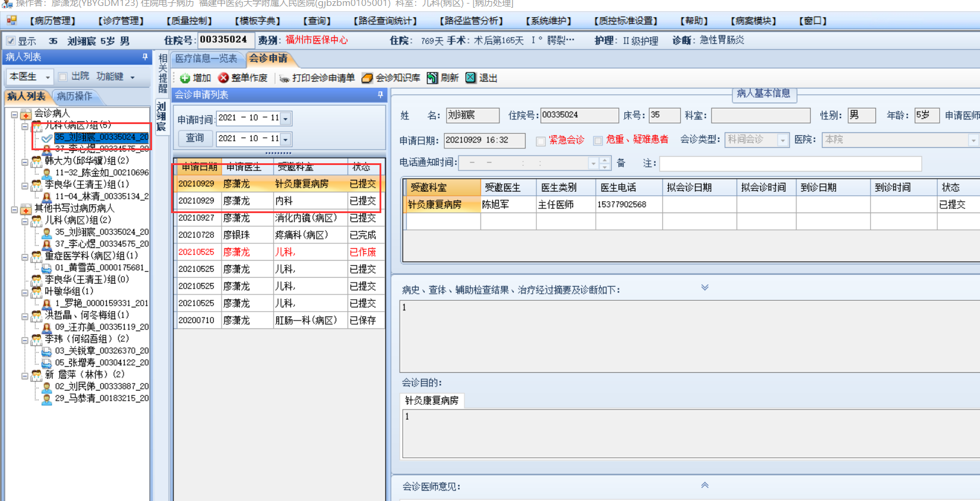Click the patient icon for 11-04_林清

pyautogui.click(x=47, y=196)
